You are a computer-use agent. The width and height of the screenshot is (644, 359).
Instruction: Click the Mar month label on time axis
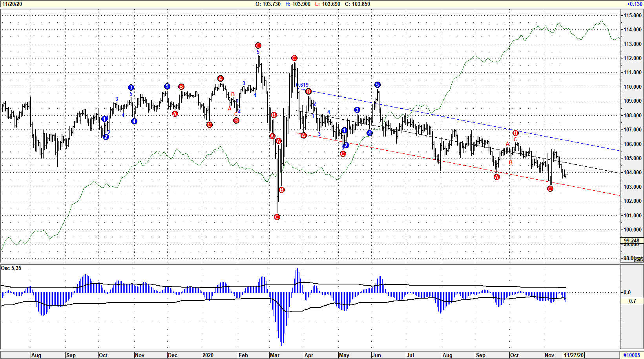tap(274, 355)
